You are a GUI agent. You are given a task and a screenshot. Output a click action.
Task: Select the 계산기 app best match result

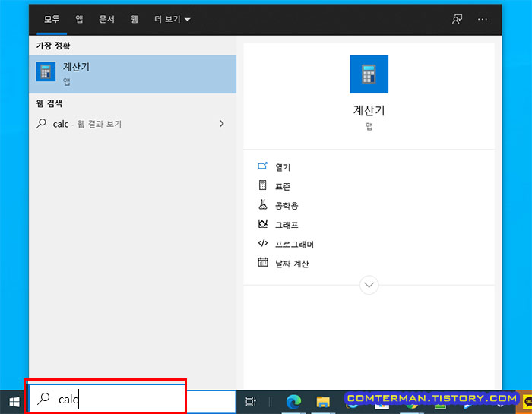[x=133, y=74]
